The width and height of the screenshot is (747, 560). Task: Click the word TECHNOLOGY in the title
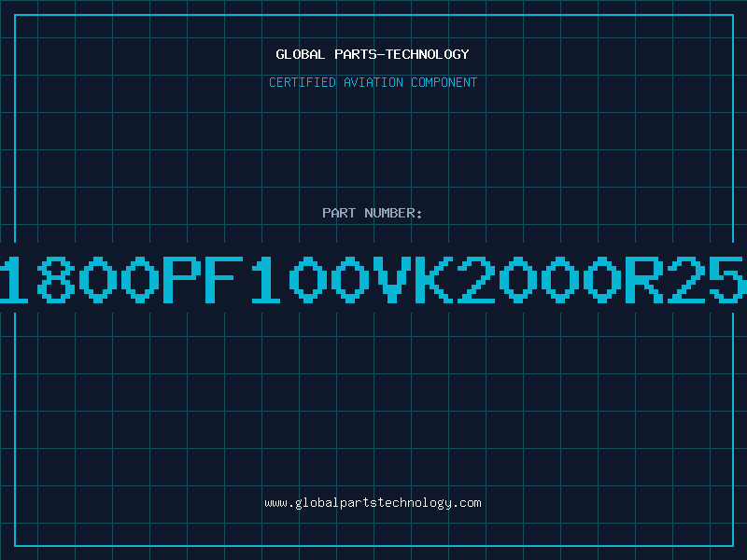click(x=428, y=54)
